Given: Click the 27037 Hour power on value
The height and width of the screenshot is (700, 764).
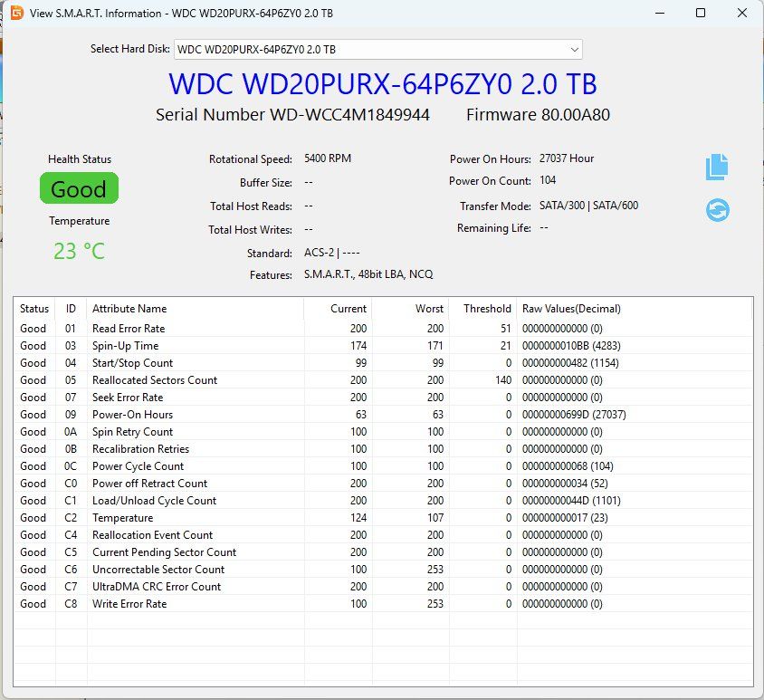Looking at the screenshot, I should pos(567,158).
